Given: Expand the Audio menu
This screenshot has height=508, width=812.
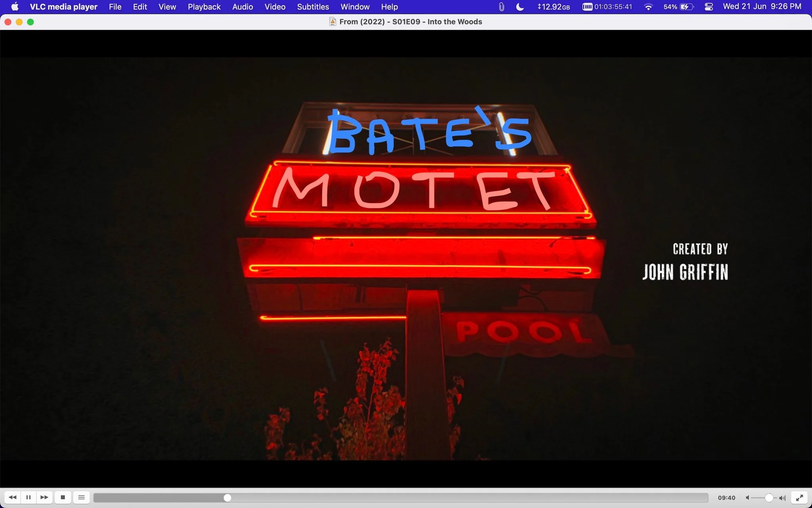Looking at the screenshot, I should tap(243, 7).
